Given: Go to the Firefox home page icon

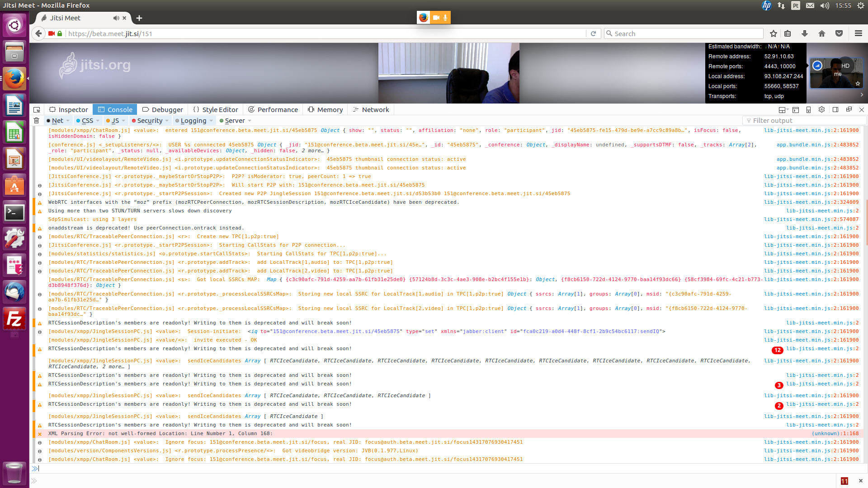Looking at the screenshot, I should (822, 33).
